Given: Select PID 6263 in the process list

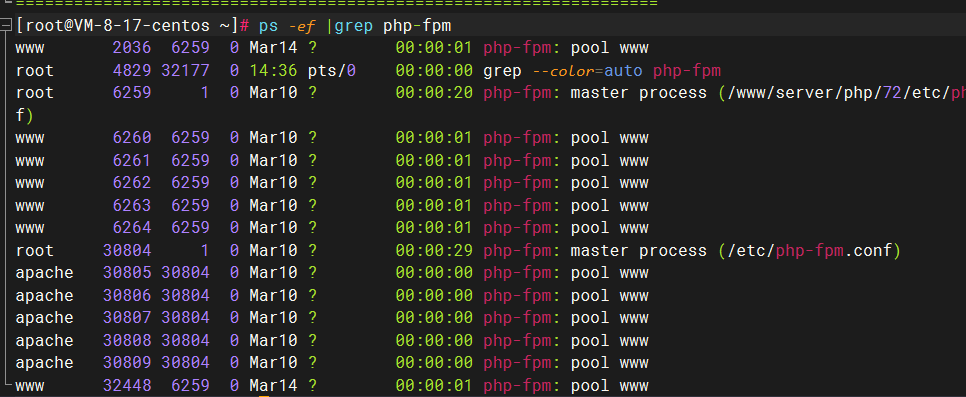Looking at the screenshot, I should pyautogui.click(x=132, y=206).
